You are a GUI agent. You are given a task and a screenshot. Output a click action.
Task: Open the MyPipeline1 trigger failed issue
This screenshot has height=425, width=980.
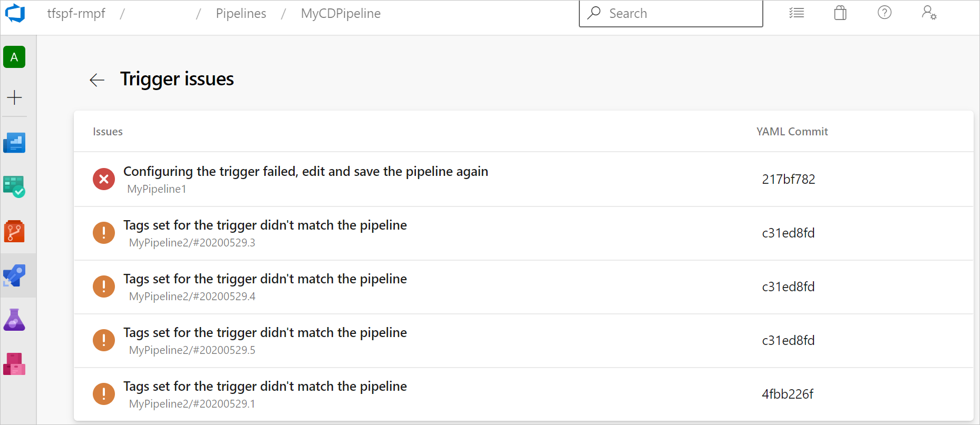tap(305, 172)
